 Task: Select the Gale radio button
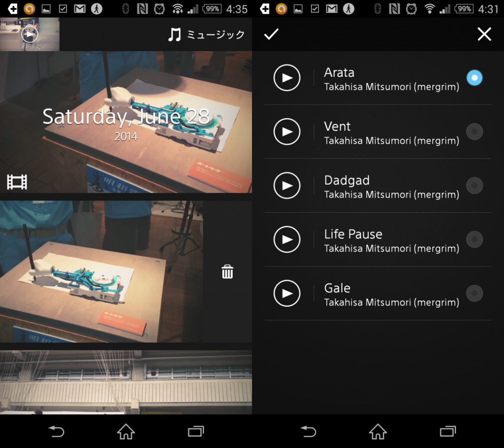474,293
